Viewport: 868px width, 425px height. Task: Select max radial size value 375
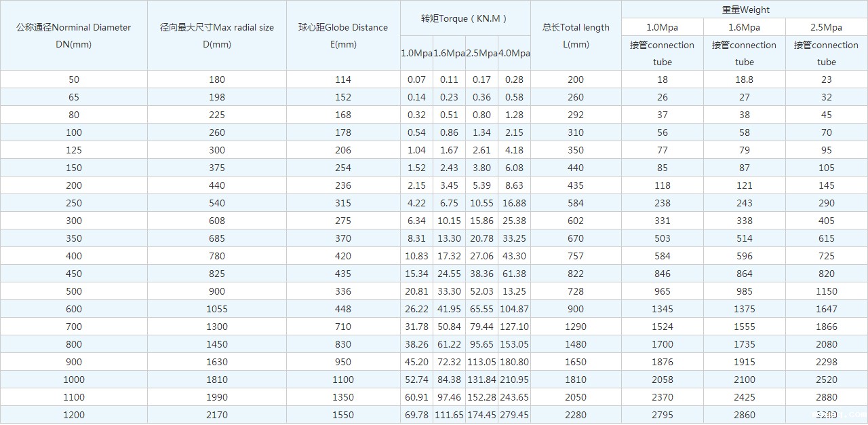(x=217, y=168)
